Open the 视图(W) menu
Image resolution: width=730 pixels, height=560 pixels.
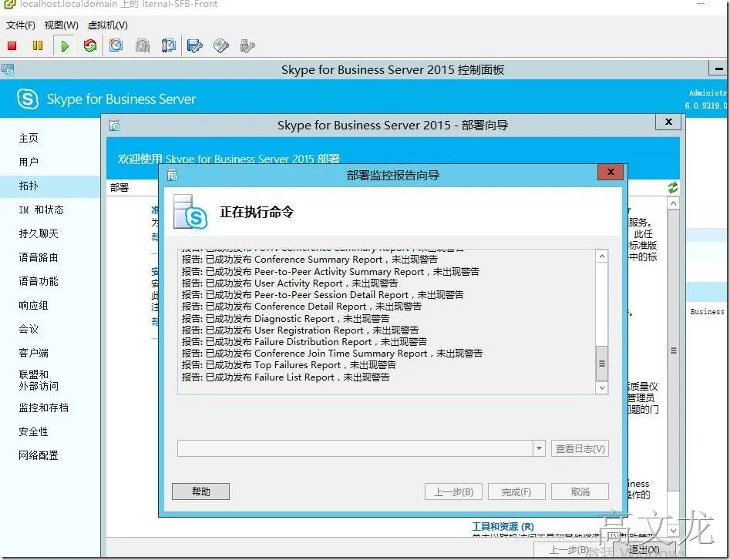[62, 25]
